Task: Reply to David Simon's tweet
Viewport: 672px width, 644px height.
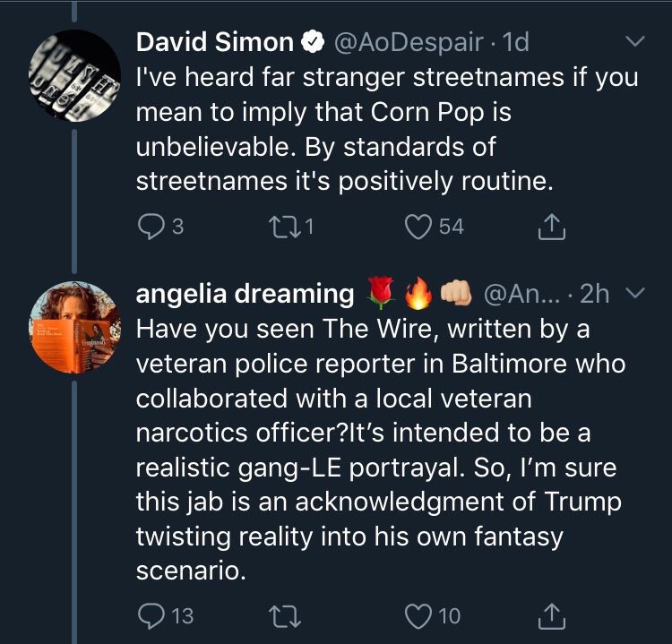Action: [150, 227]
